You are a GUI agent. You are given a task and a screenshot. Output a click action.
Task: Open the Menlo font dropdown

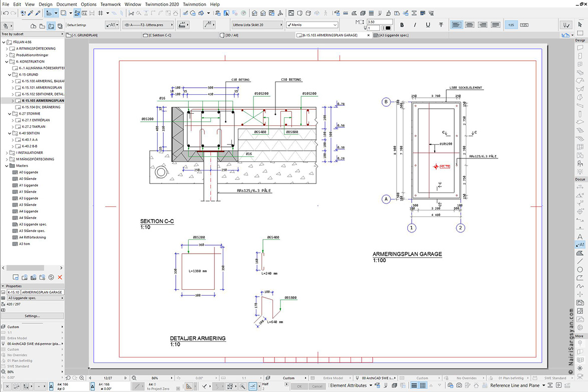312,25
